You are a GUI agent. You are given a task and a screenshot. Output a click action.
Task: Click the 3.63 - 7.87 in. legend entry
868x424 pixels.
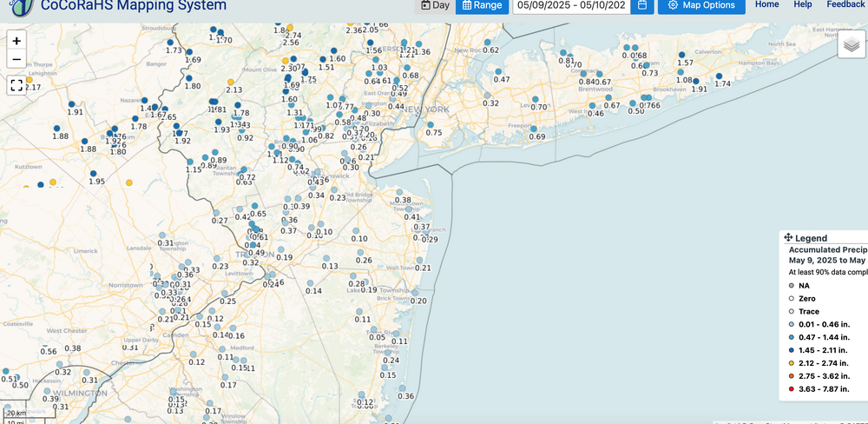pyautogui.click(x=820, y=389)
